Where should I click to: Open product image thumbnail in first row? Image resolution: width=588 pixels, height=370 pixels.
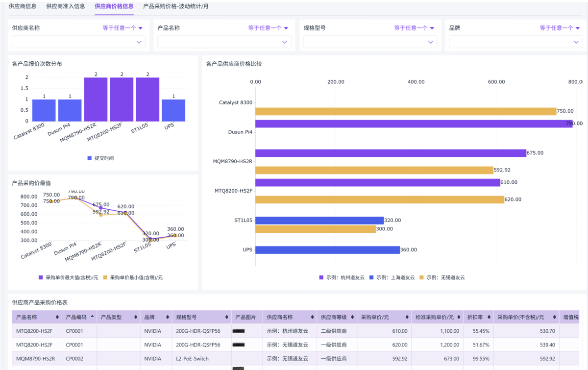pyautogui.click(x=239, y=331)
